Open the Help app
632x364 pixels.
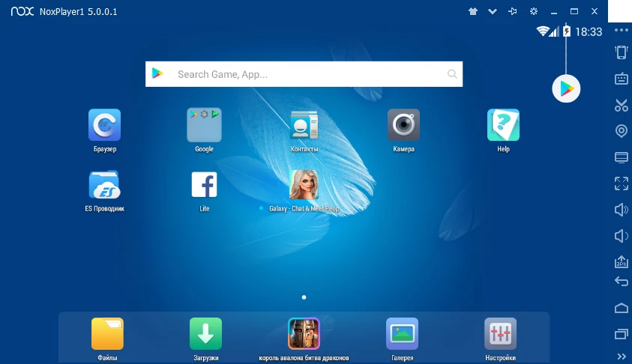point(503,125)
